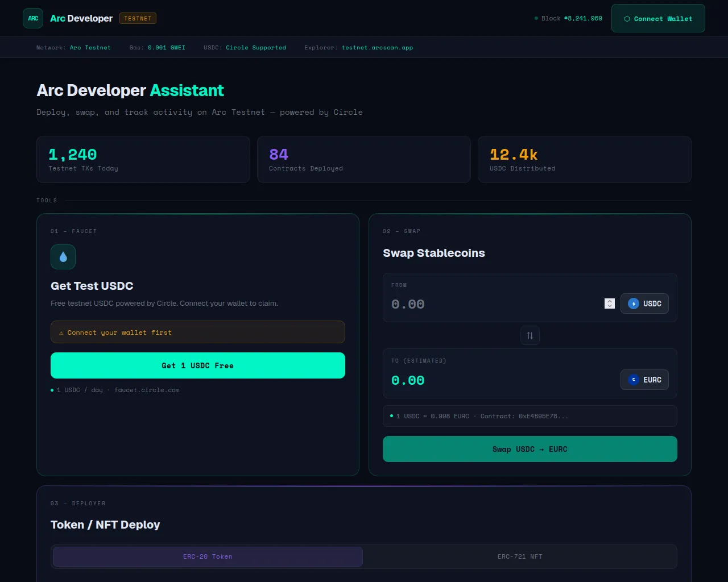Switch to the ERC-721 NFT tab
The image size is (728, 582).
pyautogui.click(x=520, y=556)
